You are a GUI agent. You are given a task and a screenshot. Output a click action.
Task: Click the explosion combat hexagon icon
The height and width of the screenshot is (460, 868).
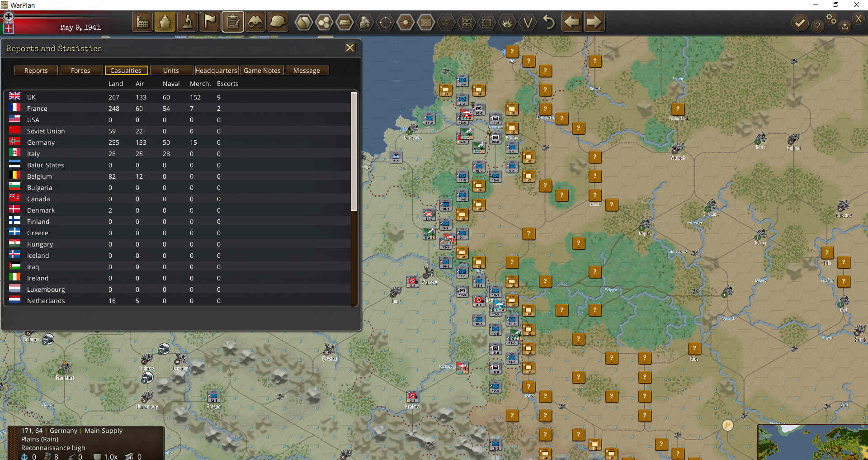tap(507, 22)
